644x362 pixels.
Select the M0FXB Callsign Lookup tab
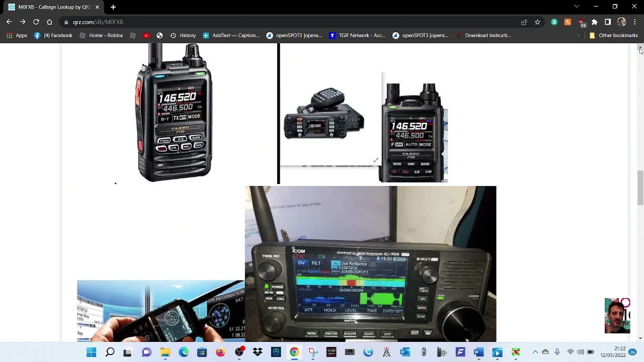coord(53,7)
